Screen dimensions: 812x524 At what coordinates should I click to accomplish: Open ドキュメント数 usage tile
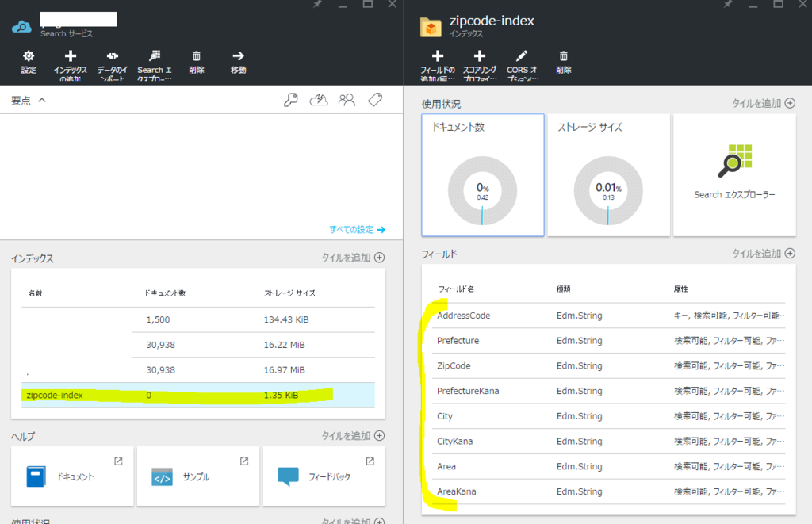point(483,175)
